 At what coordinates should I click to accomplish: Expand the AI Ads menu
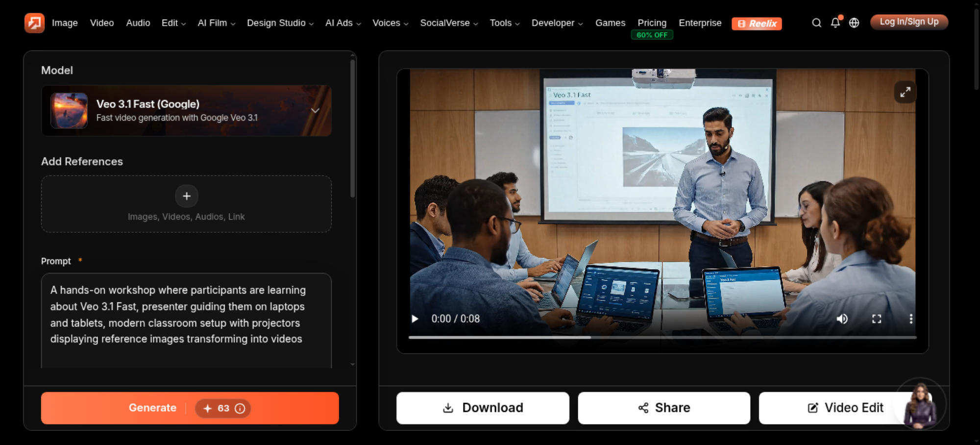(x=343, y=23)
